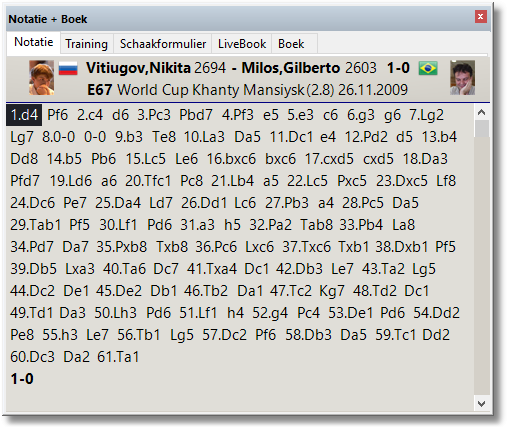Click the scrollbar down arrow
Image resolution: width=508 pixels, height=430 pixels.
point(481,404)
